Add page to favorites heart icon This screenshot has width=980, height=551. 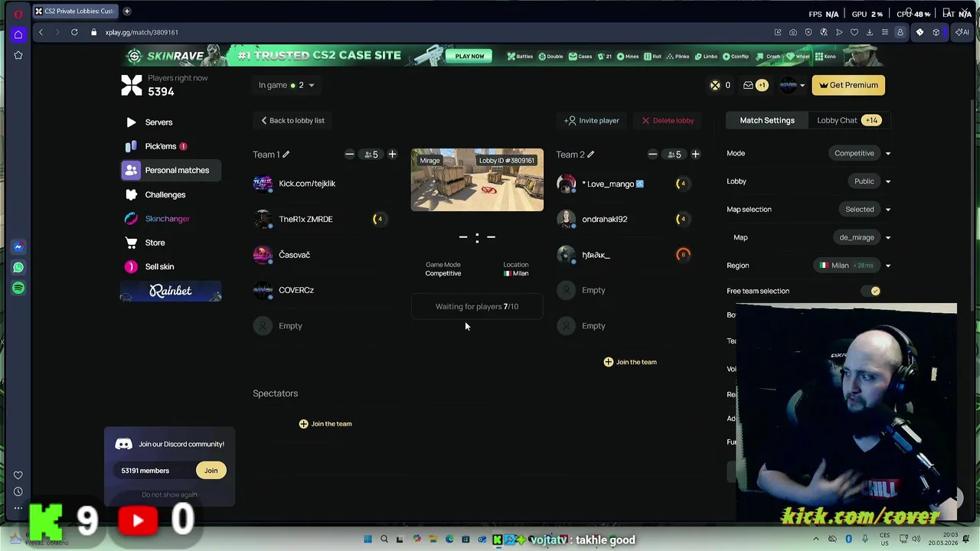tap(854, 32)
